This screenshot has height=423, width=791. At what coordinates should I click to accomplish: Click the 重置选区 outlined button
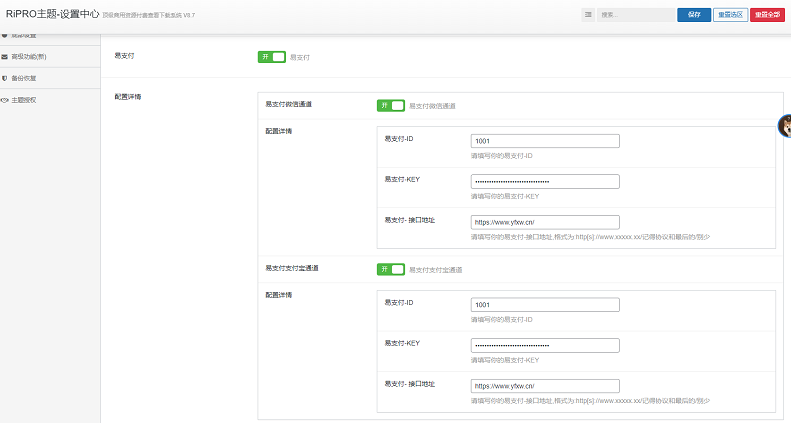pos(730,15)
